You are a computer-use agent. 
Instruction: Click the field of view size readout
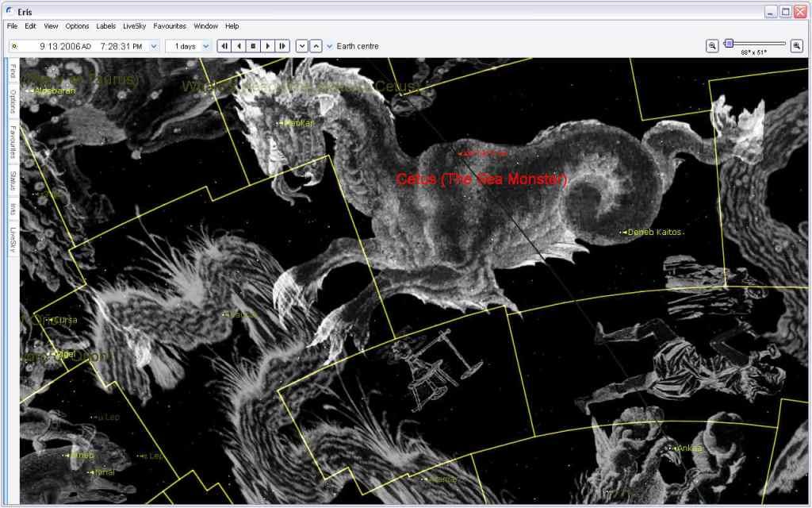coord(753,52)
